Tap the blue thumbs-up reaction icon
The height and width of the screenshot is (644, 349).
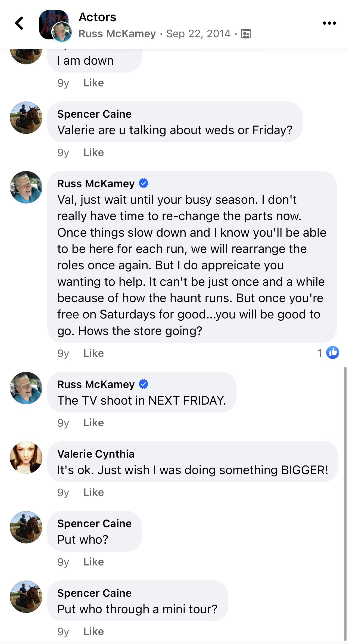[333, 353]
